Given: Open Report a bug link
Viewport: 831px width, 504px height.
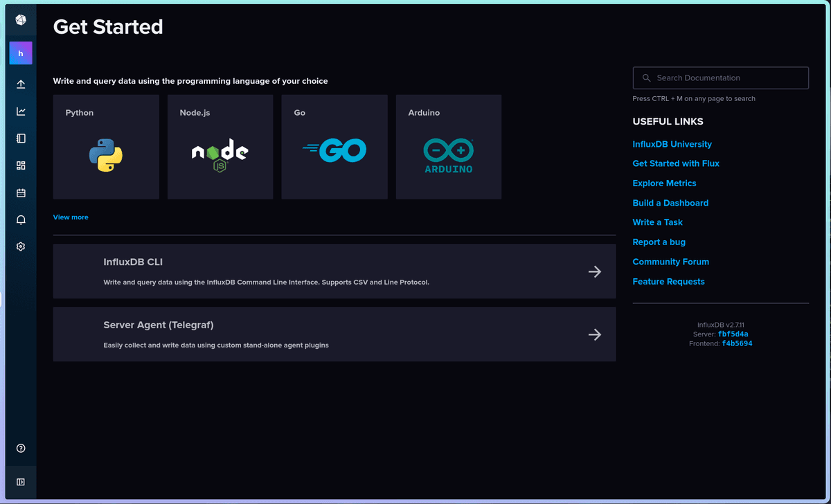Looking at the screenshot, I should [659, 242].
